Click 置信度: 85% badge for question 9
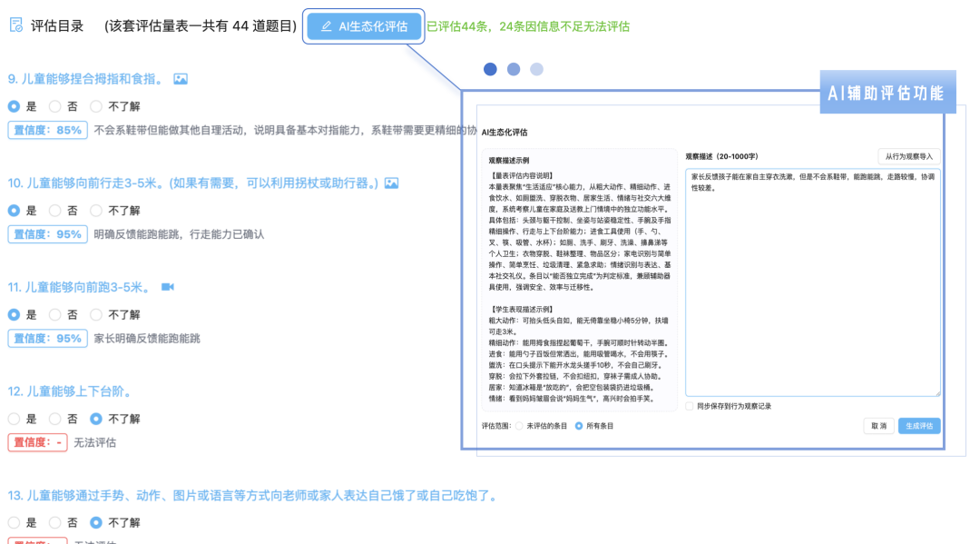 47,130
